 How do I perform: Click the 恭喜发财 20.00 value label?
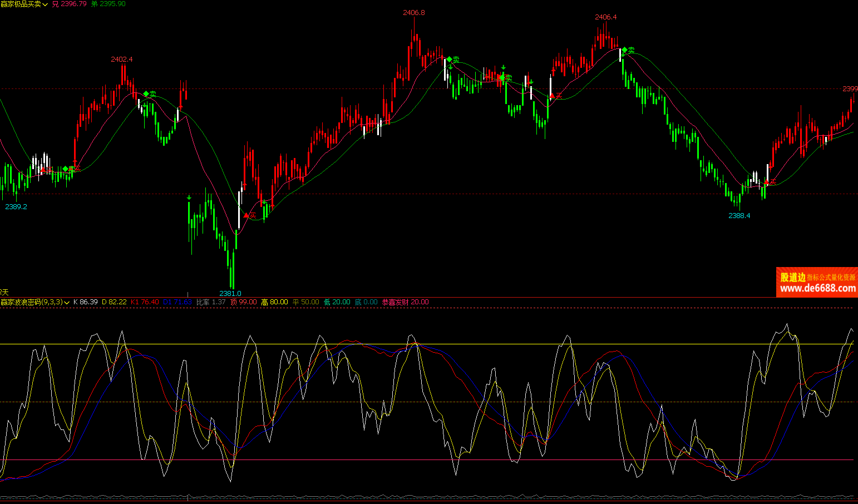point(405,302)
